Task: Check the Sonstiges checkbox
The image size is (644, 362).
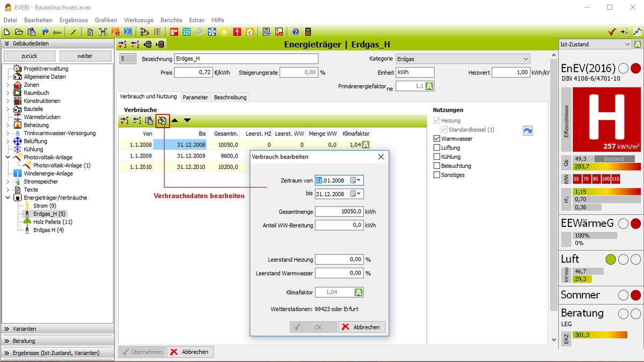Action: (437, 175)
